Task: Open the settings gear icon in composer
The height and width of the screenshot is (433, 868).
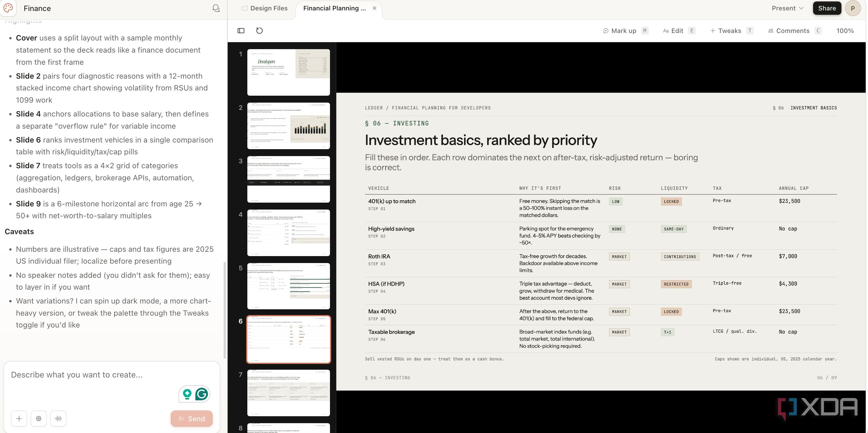Action: (39, 418)
